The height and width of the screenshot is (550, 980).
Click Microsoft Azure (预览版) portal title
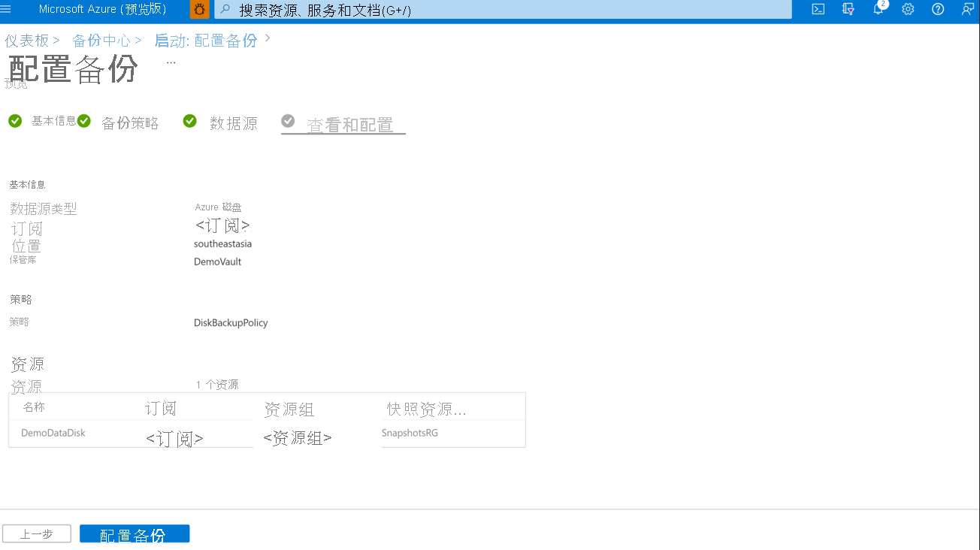(102, 10)
